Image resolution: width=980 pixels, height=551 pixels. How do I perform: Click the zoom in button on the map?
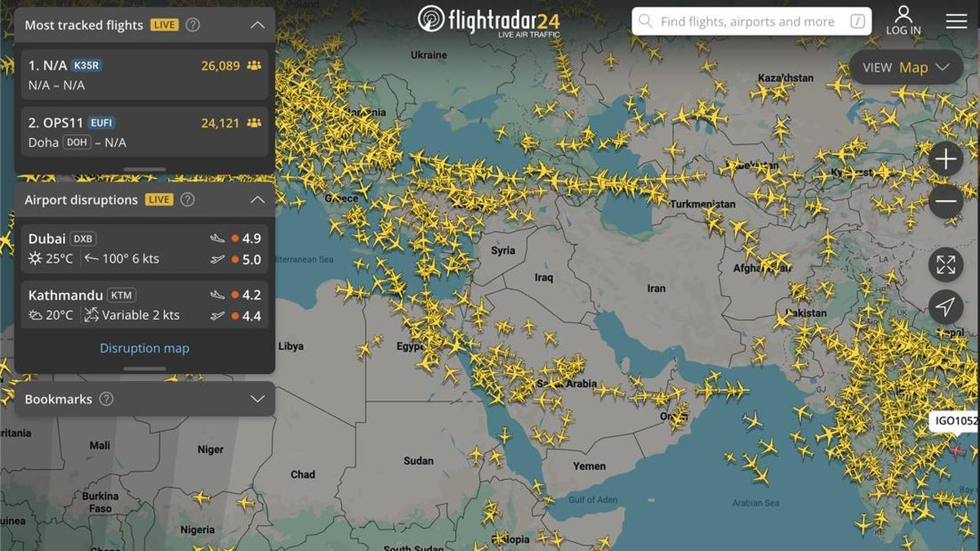[x=945, y=158]
